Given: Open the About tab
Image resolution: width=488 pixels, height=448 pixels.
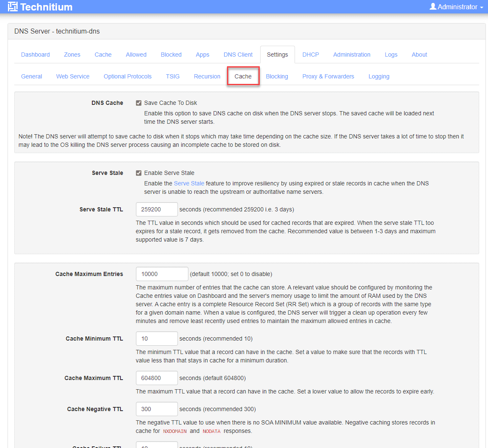Looking at the screenshot, I should point(419,55).
